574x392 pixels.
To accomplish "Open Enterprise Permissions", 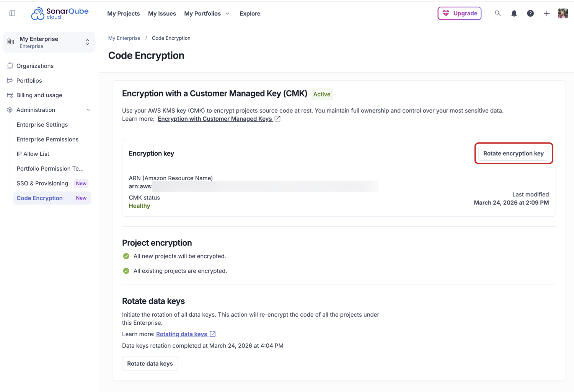I will point(47,139).
